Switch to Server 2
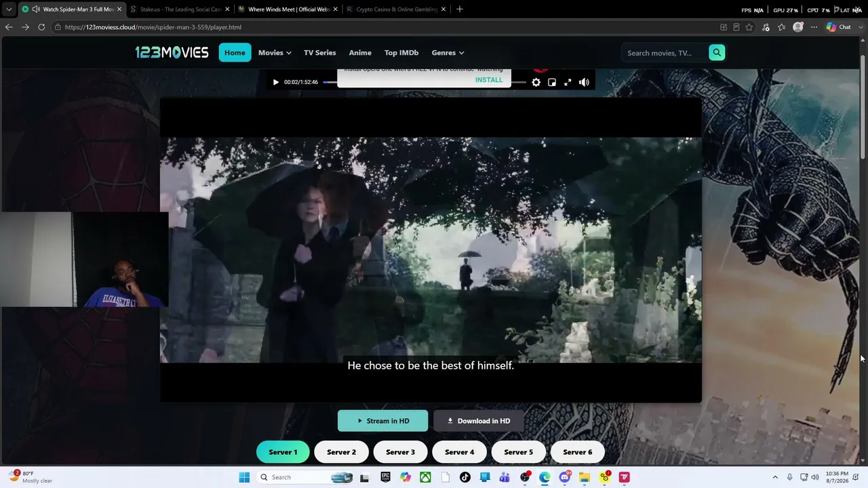This screenshot has width=868, height=488. pos(341,452)
